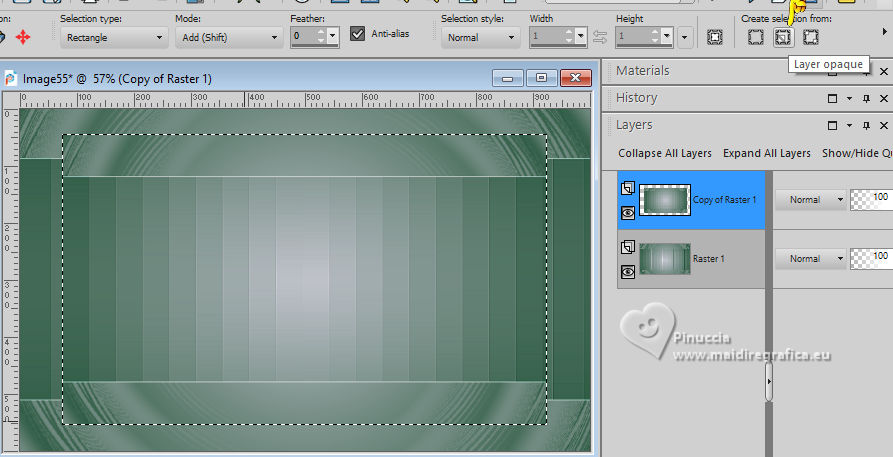Click the Show/Hide button in Layers palette

pos(857,153)
